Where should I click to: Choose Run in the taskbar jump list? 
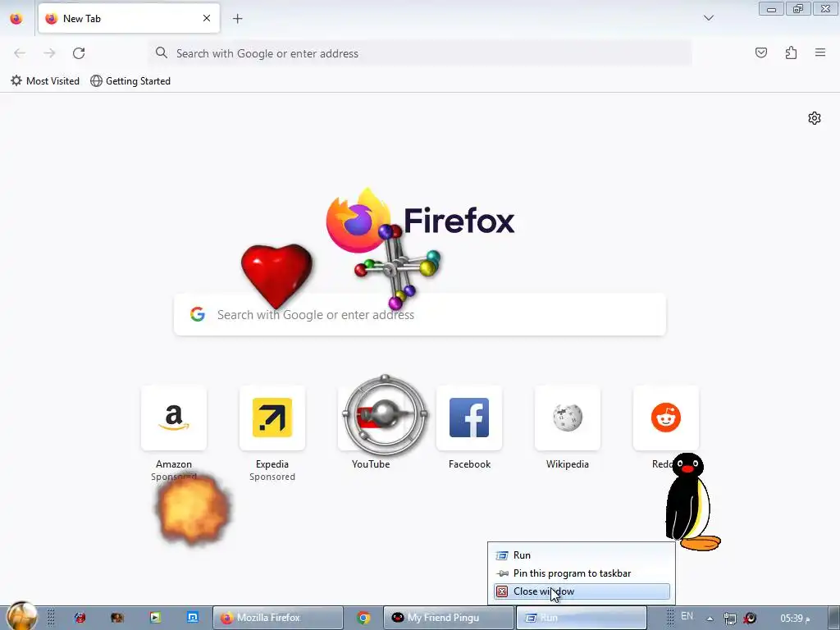[582, 555]
